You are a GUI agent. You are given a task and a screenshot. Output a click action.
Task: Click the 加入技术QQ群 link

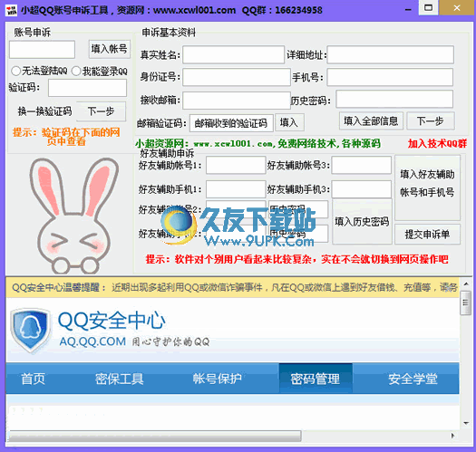click(437, 143)
